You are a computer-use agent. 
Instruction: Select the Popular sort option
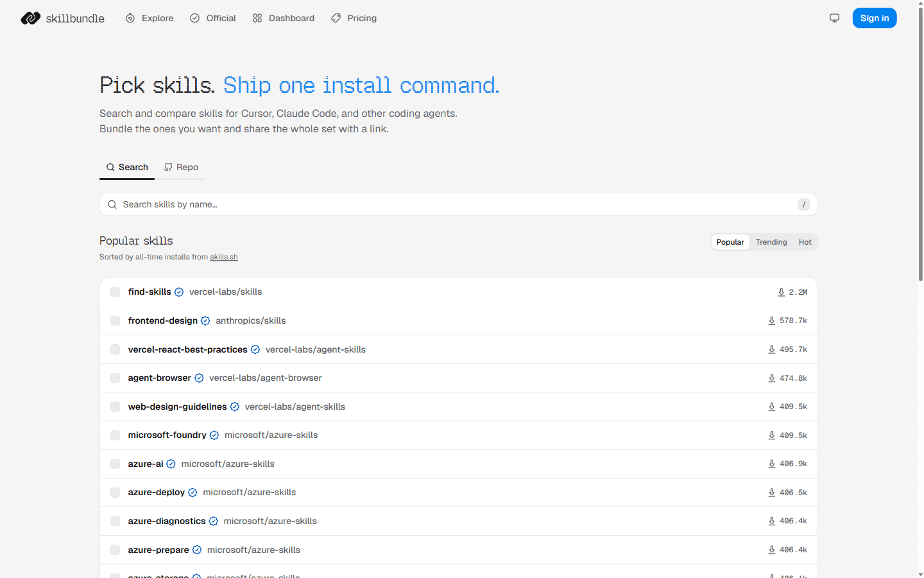pos(730,242)
